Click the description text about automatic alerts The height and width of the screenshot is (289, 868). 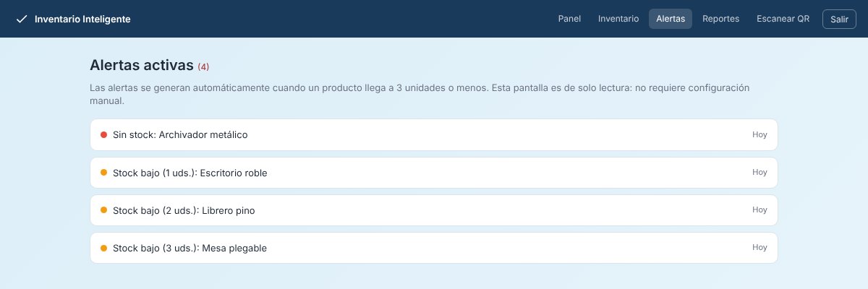(420, 95)
